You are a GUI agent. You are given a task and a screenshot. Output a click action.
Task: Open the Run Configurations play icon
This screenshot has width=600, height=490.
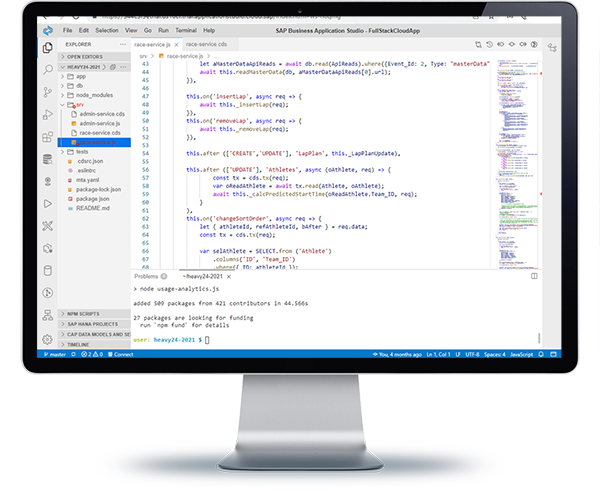pyautogui.click(x=47, y=203)
